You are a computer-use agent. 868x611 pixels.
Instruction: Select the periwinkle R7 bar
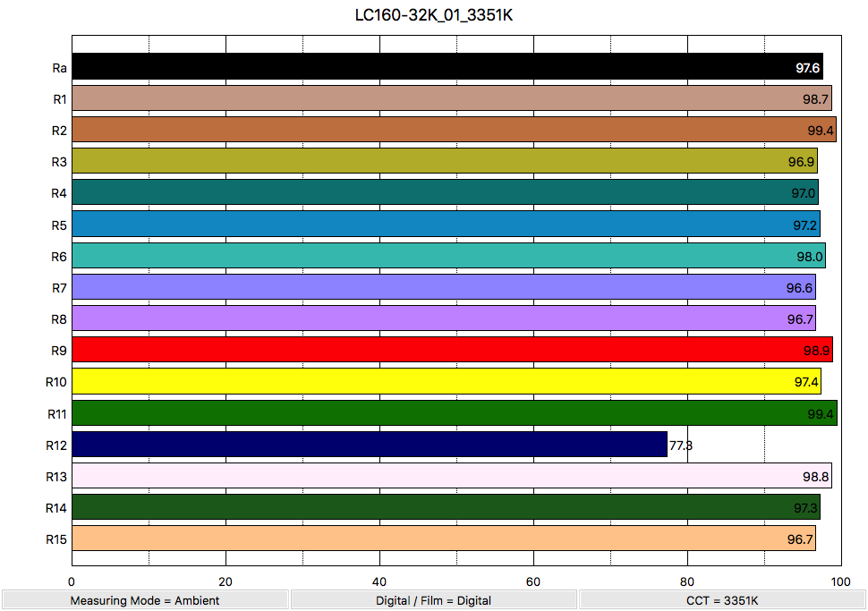pyautogui.click(x=443, y=287)
